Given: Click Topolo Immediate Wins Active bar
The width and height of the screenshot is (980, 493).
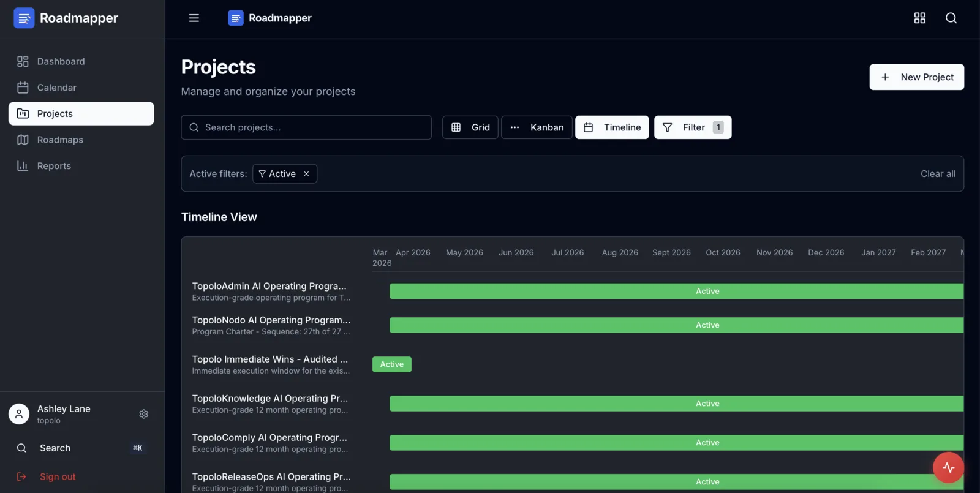Looking at the screenshot, I should 392,364.
